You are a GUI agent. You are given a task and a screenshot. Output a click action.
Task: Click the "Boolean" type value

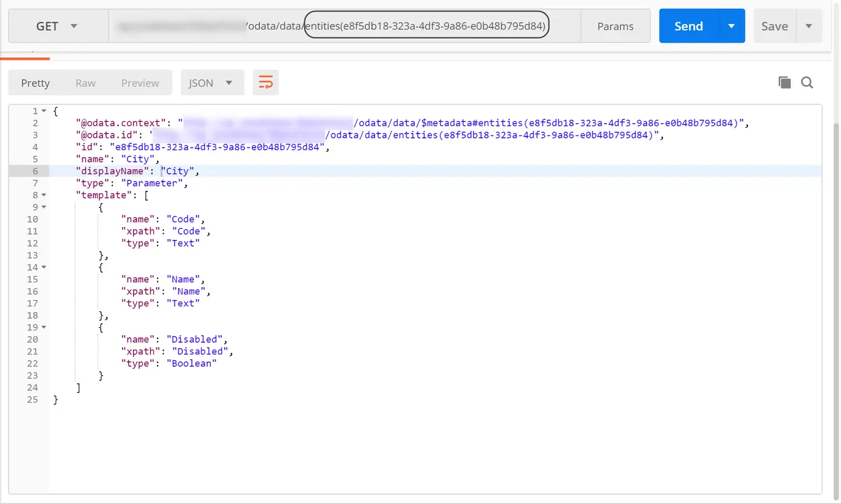(x=191, y=364)
